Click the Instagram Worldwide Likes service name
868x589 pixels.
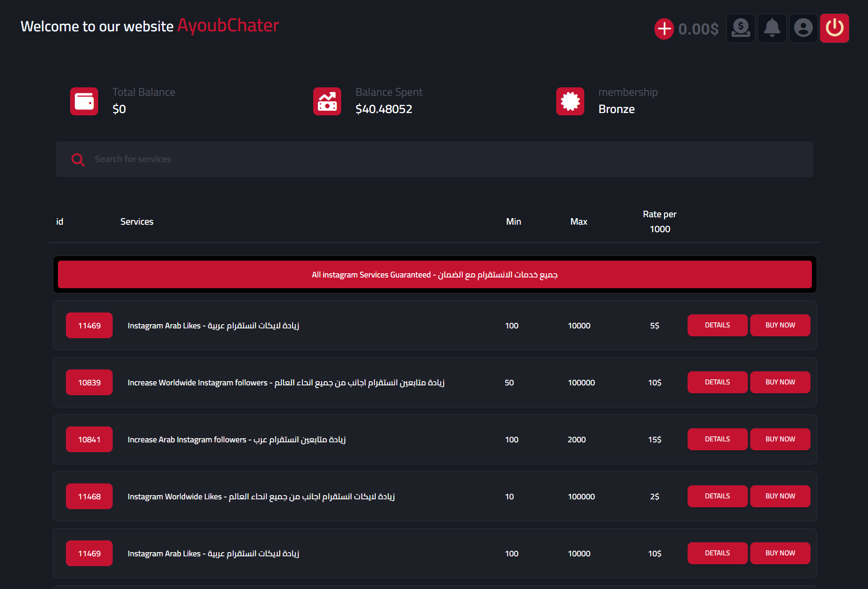(261, 497)
